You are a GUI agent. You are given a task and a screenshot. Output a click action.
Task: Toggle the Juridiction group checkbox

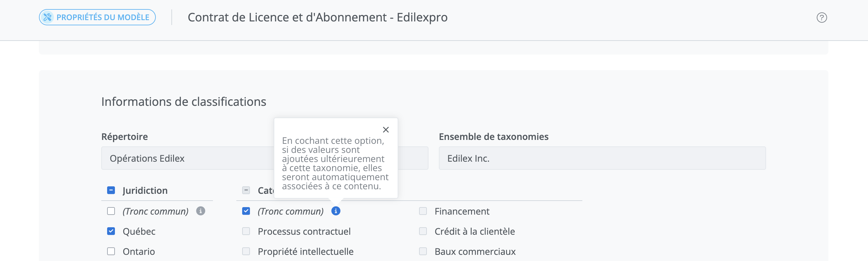point(111,190)
